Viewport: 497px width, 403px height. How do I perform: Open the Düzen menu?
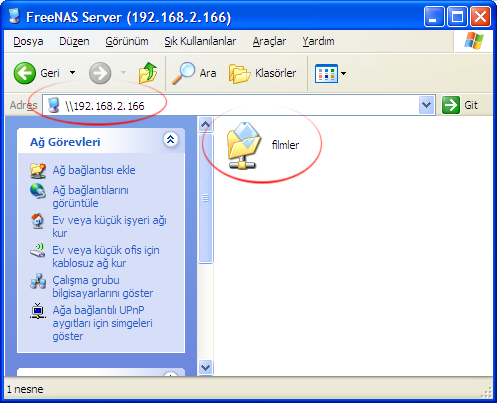(x=74, y=41)
